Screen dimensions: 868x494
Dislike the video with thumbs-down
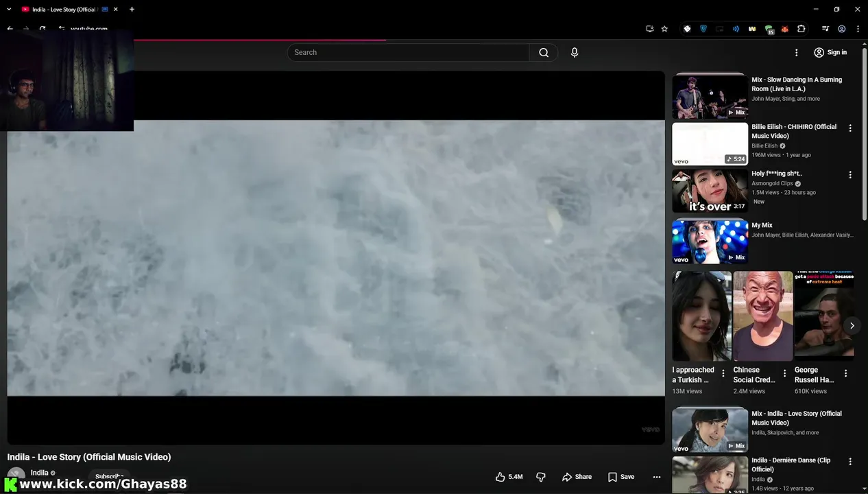540,477
